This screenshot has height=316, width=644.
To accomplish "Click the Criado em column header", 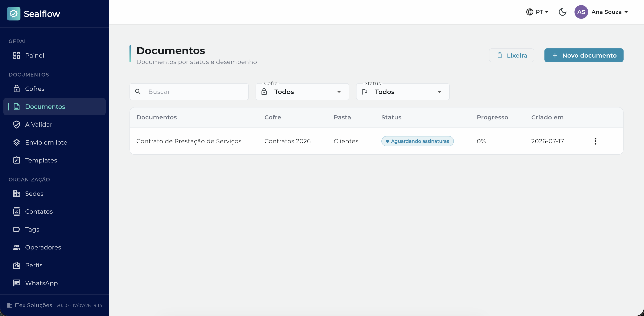I will pyautogui.click(x=547, y=117).
